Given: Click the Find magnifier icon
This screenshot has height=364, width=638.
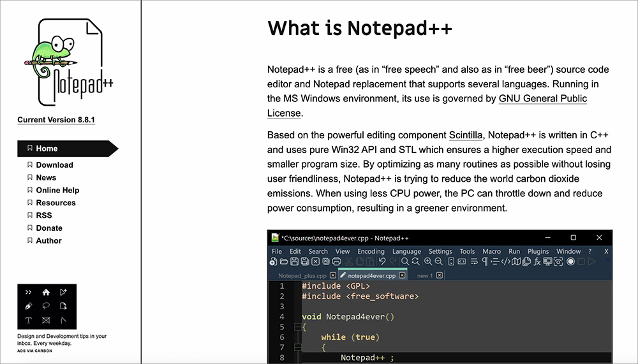Looking at the screenshot, I should 405,261.
